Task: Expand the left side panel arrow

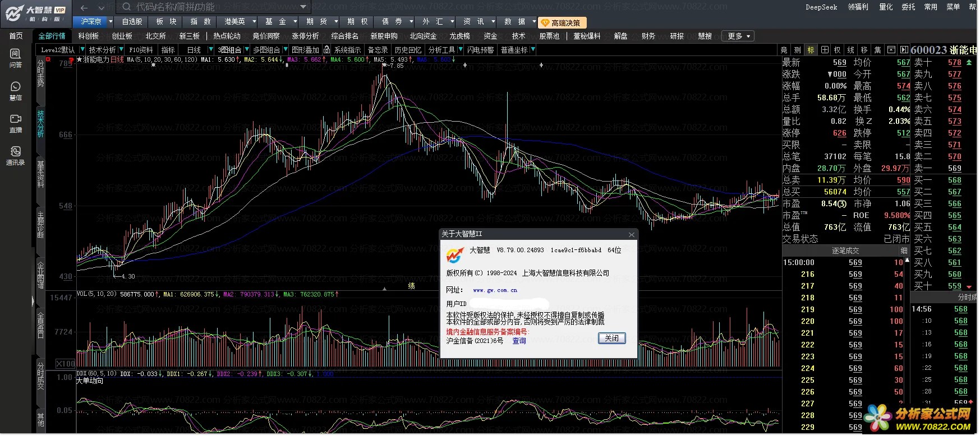Action: click(x=33, y=302)
